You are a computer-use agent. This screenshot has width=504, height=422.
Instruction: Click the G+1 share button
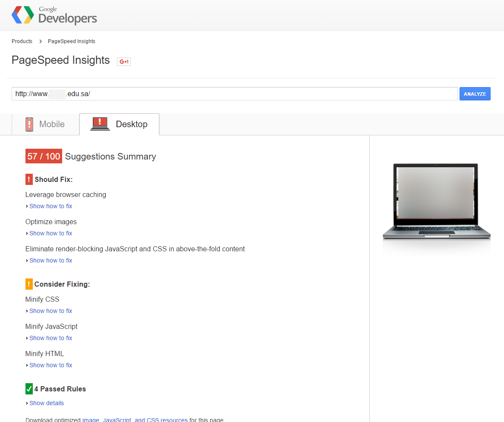click(124, 62)
